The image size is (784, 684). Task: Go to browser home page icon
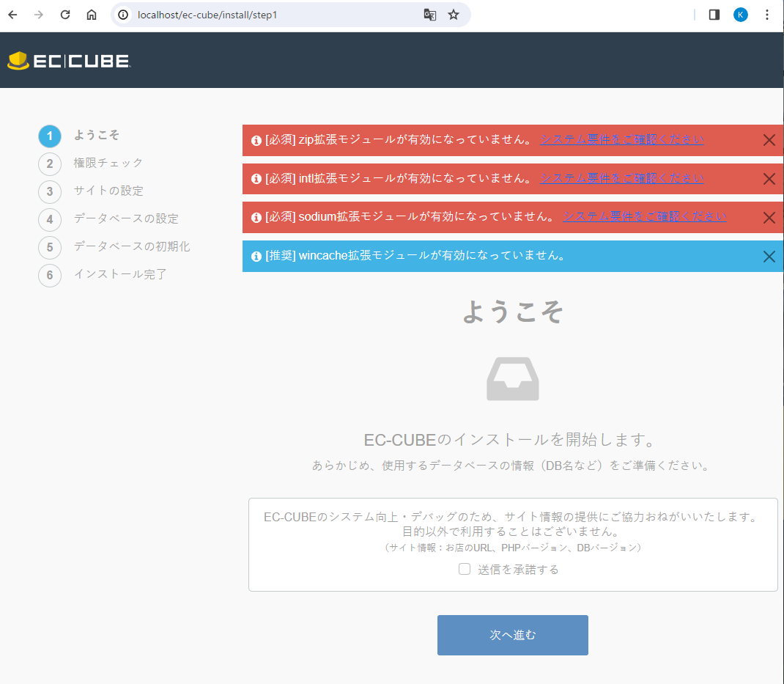(92, 15)
